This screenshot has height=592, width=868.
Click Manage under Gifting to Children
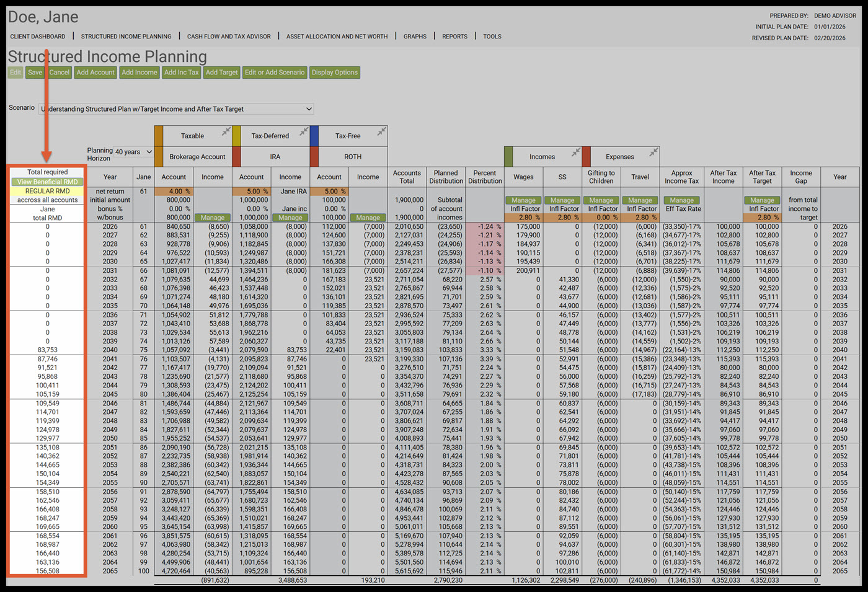601,200
